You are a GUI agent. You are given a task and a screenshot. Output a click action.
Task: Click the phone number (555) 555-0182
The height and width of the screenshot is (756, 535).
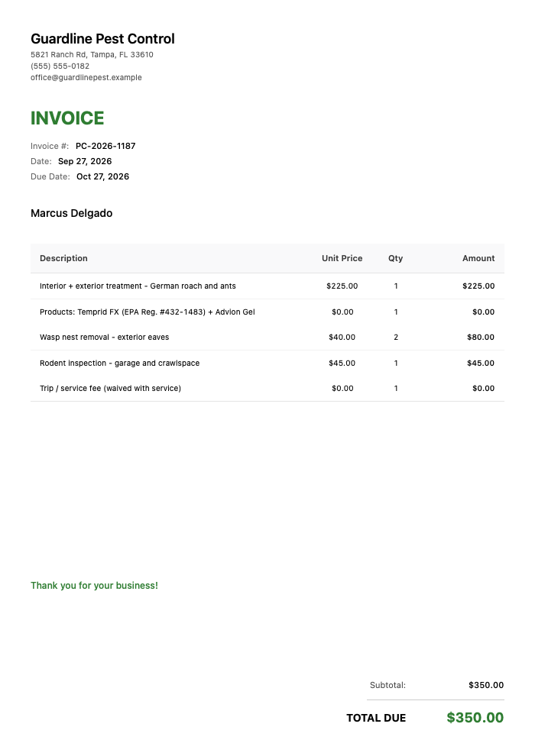[x=60, y=66]
